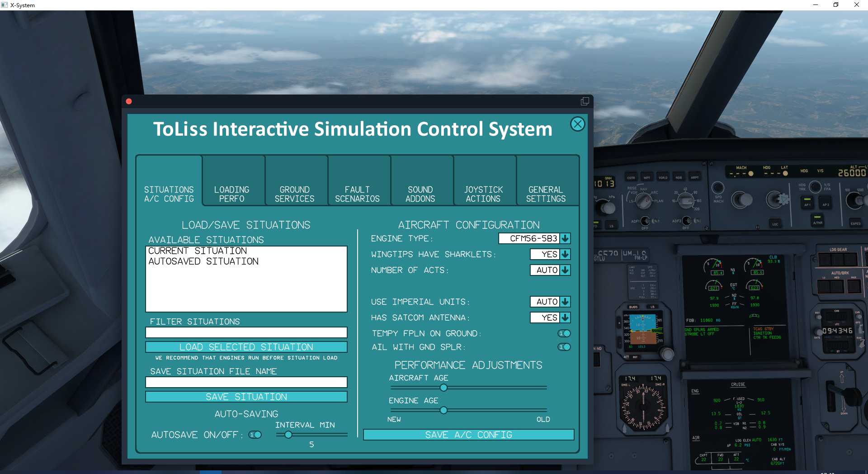This screenshot has height=474, width=868.
Task: Click the FCU speed selector knob
Action: click(x=741, y=199)
